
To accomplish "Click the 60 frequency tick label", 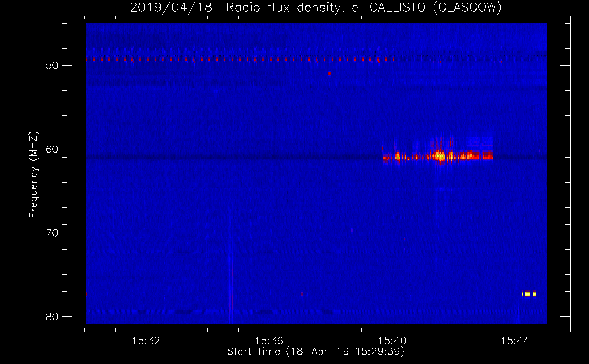I will [52, 149].
